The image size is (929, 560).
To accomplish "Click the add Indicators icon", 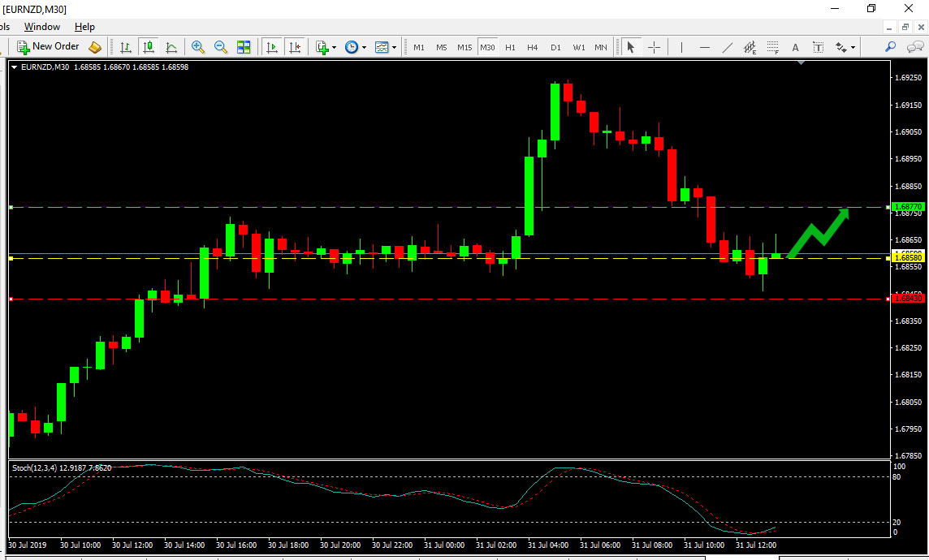I will coord(322,47).
